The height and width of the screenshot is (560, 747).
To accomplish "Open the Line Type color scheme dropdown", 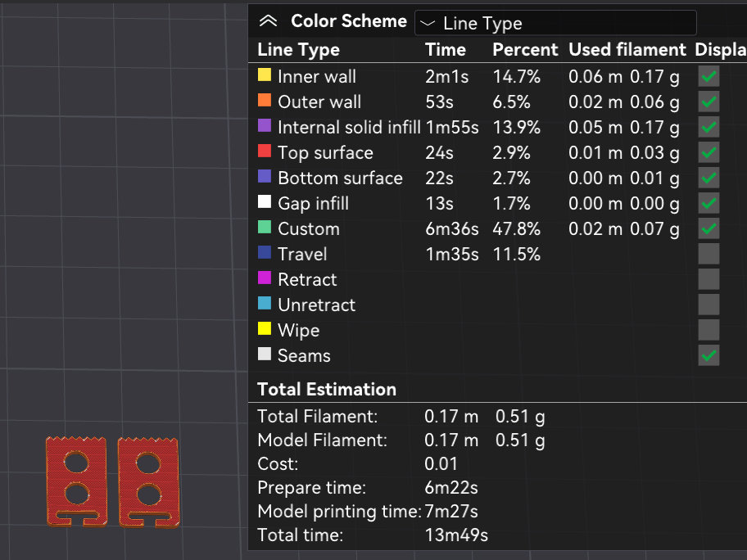I will [555, 23].
